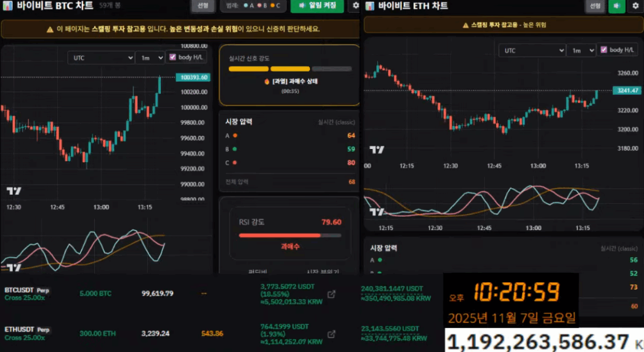644x352 pixels.
Task: Click the BTCUSDT Perp position row label
Action: point(27,290)
